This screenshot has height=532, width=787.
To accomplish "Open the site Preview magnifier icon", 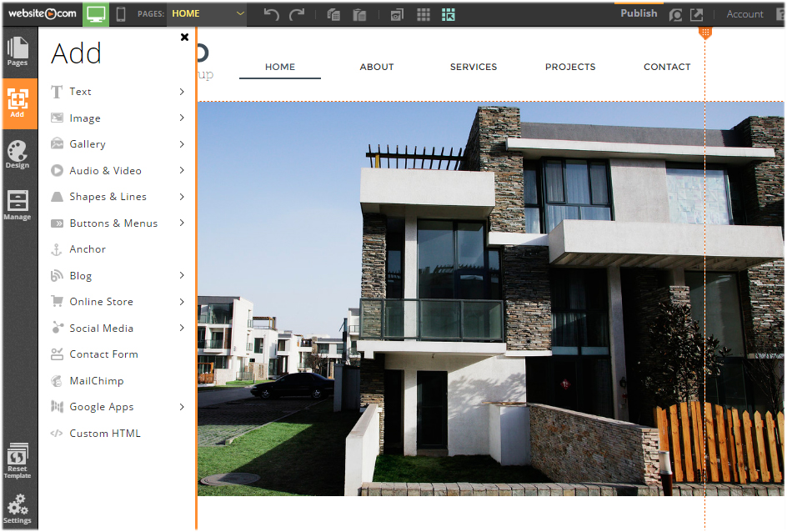I will [x=676, y=14].
